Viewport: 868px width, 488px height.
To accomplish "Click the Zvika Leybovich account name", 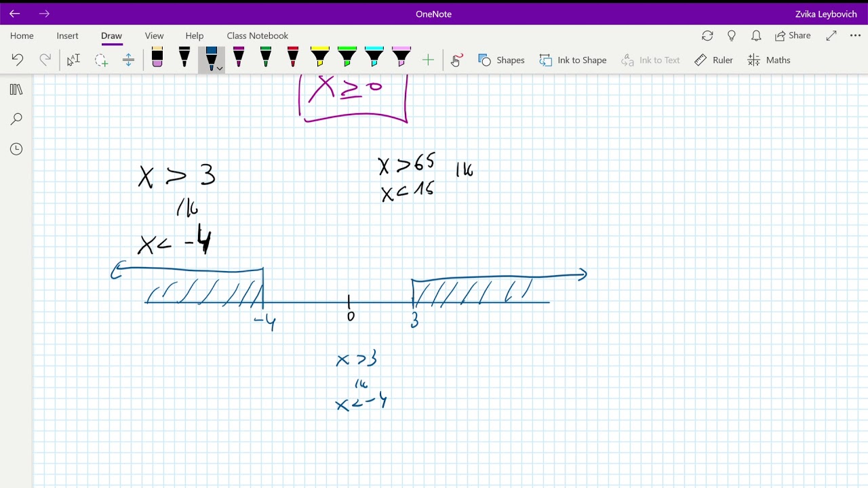I will tap(826, 14).
